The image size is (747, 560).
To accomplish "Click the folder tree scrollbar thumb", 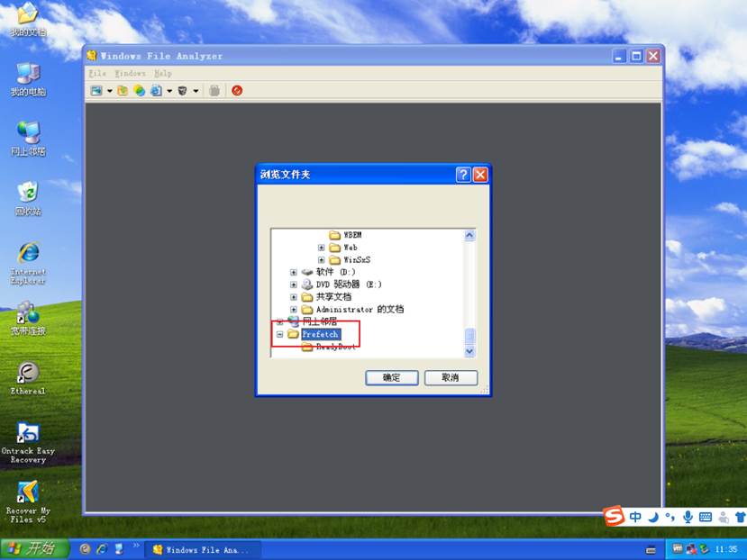I will pos(469,336).
